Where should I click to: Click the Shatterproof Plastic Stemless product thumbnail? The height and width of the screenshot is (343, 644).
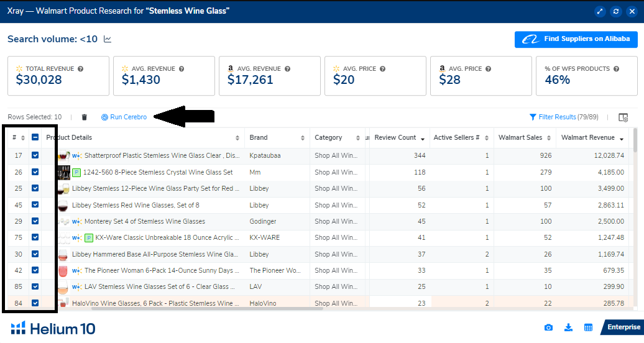[x=63, y=155]
